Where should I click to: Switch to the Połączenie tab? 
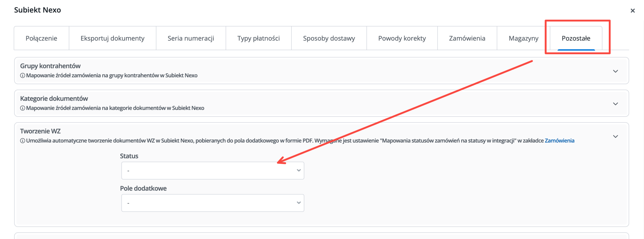coord(42,38)
